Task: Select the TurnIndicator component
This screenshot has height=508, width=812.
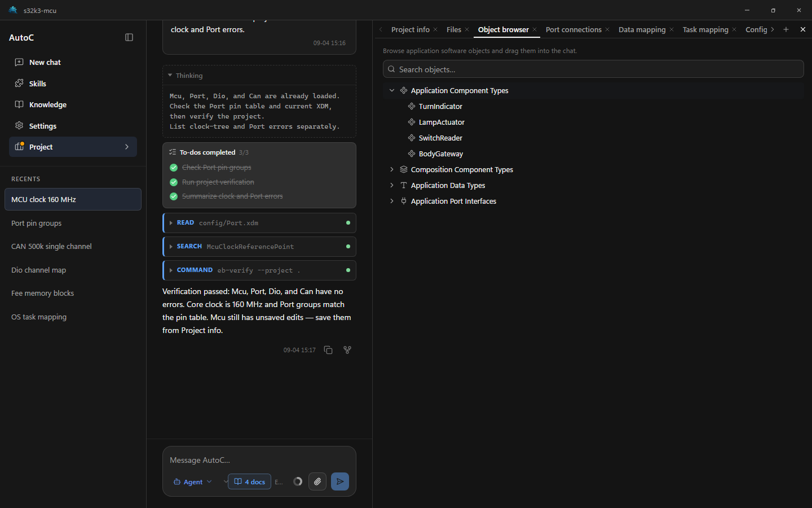Action: tap(440, 106)
